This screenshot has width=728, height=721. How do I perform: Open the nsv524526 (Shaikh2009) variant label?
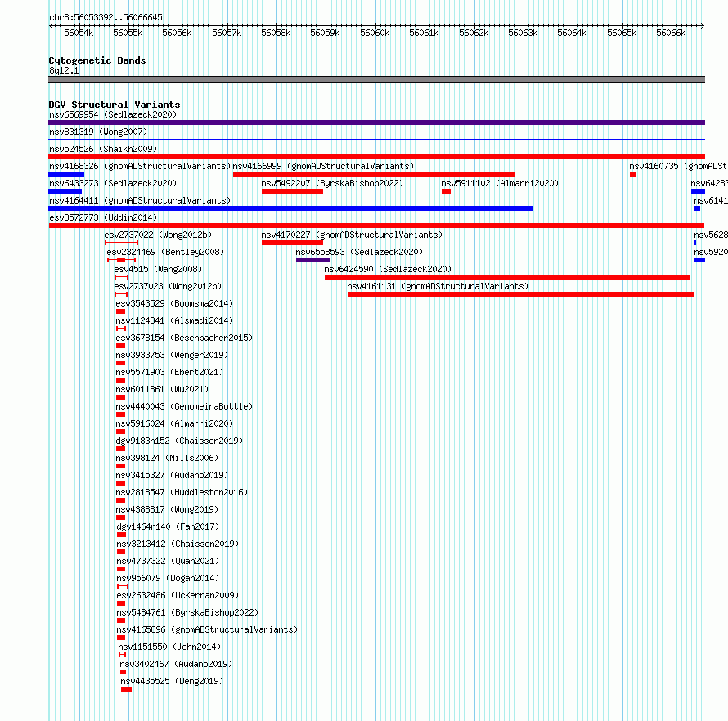(103, 149)
